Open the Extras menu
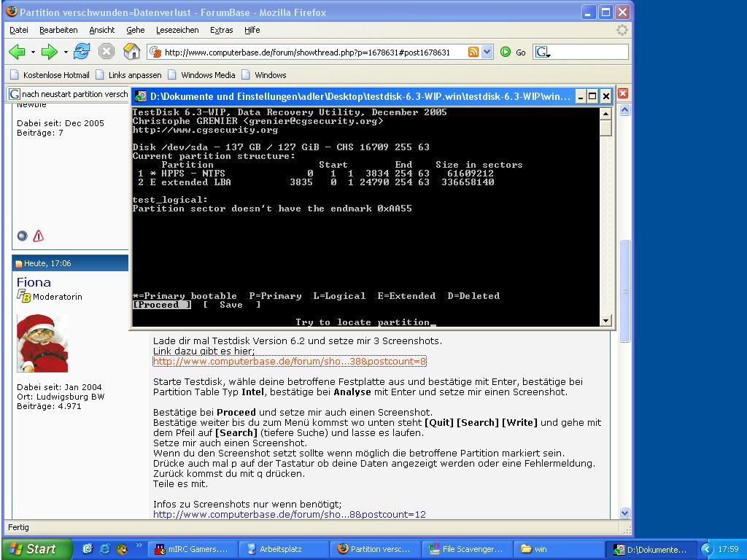Viewport: 747px width, 560px height. coord(222,30)
